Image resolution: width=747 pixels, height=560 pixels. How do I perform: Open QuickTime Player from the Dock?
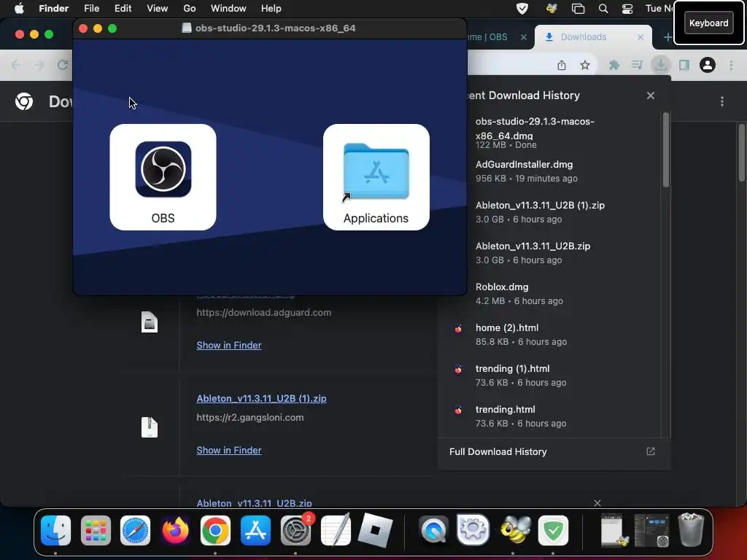click(433, 530)
